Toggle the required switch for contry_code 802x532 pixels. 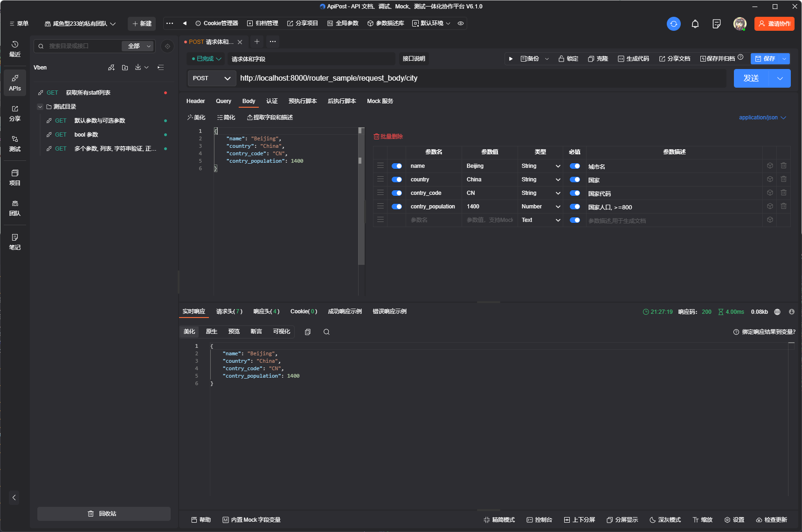[575, 193]
